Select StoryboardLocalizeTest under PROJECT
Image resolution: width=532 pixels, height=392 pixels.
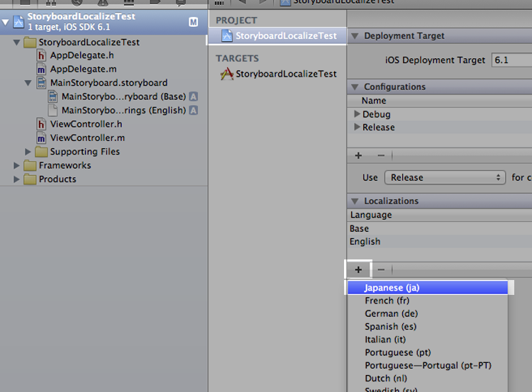pos(277,36)
